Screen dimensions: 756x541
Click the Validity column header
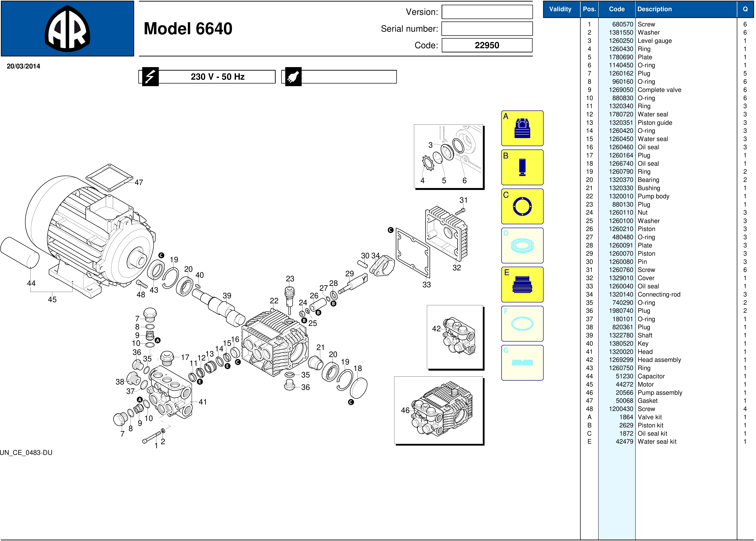(x=560, y=9)
